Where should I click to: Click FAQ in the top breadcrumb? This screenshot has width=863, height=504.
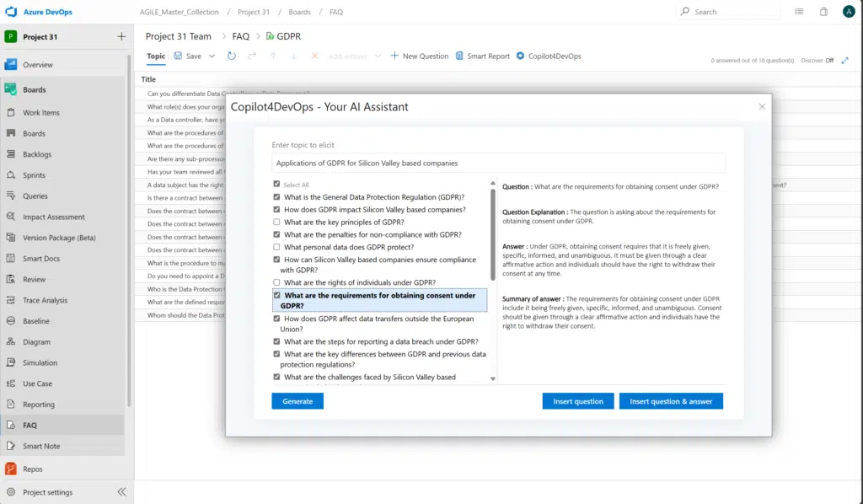(336, 13)
